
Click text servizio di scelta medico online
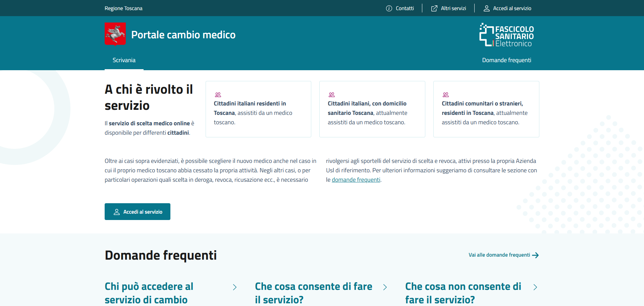tap(149, 123)
